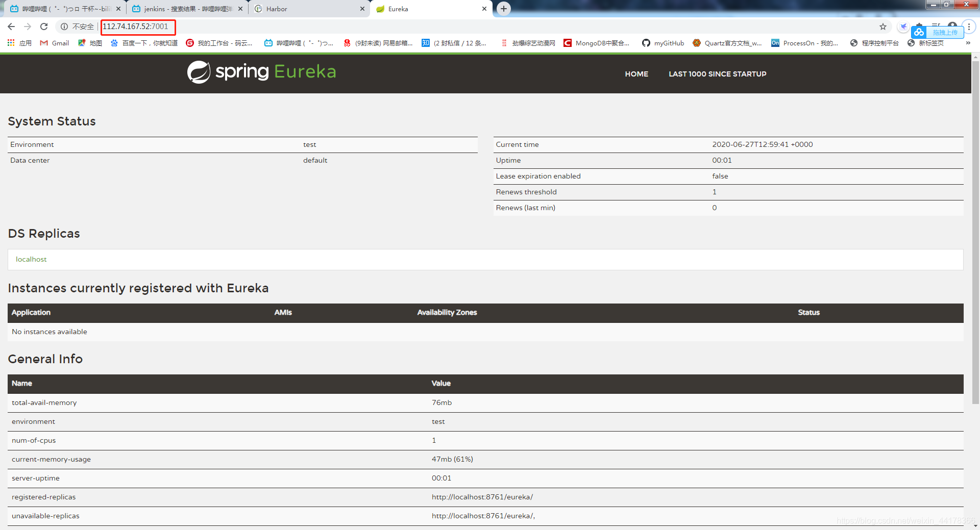
Task: Click the AMIs column header
Action: click(x=283, y=312)
